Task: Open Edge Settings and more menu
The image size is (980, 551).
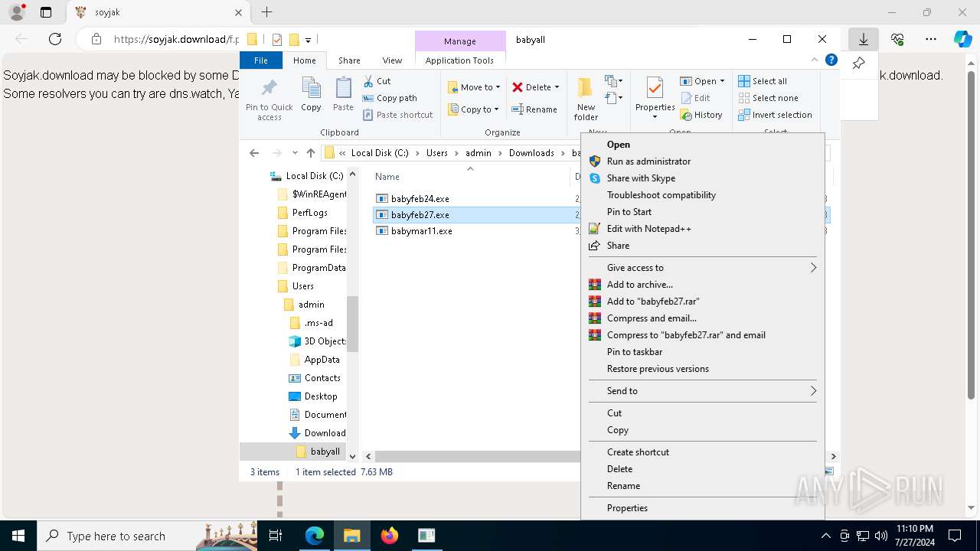Action: (931, 39)
